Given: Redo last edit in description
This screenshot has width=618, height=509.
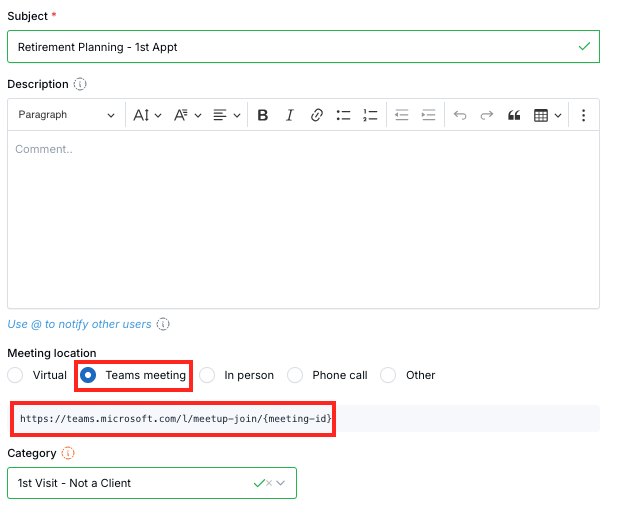Looking at the screenshot, I should tap(487, 115).
